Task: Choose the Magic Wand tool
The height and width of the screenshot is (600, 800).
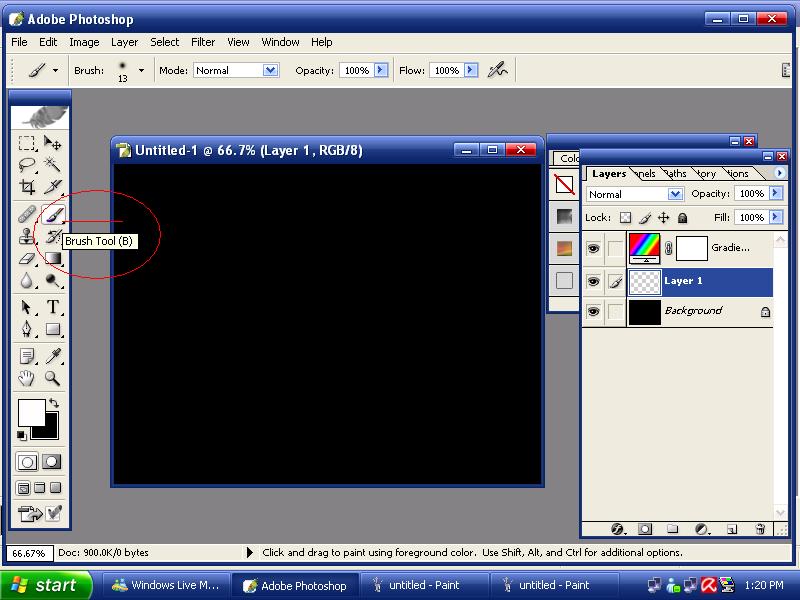Action: click(53, 165)
